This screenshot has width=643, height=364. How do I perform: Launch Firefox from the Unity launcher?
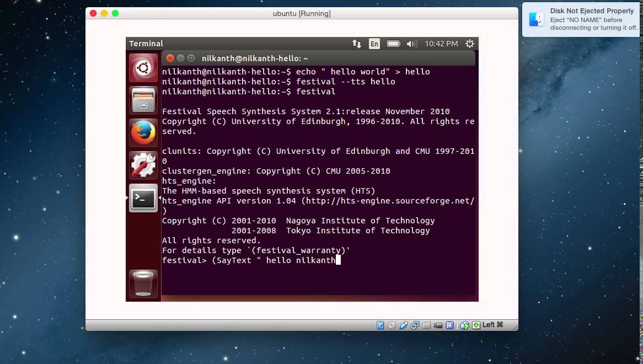pos(143,133)
